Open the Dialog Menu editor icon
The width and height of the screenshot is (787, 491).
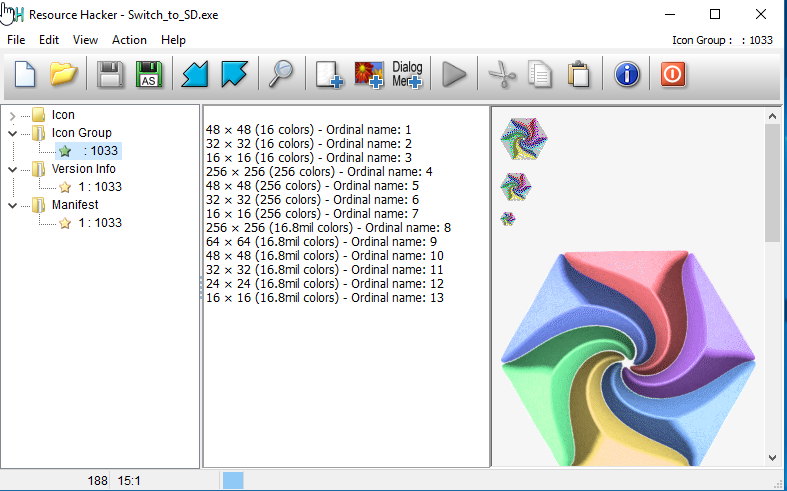pyautogui.click(x=407, y=74)
